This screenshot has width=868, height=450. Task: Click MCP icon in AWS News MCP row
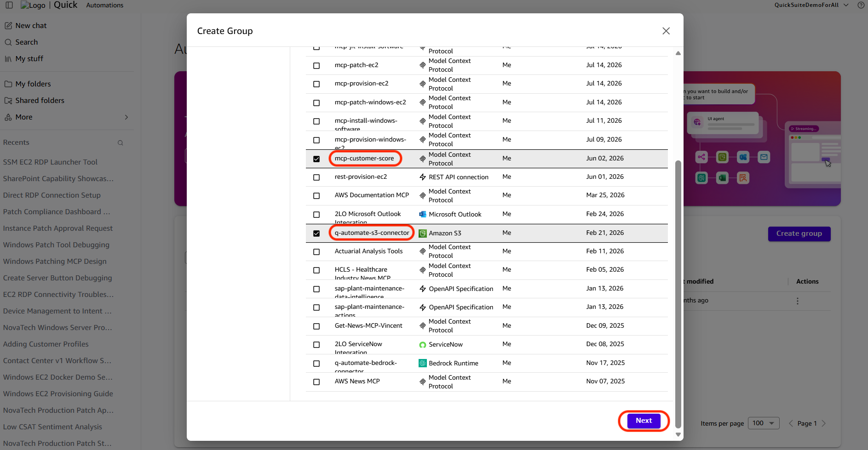pyautogui.click(x=423, y=382)
